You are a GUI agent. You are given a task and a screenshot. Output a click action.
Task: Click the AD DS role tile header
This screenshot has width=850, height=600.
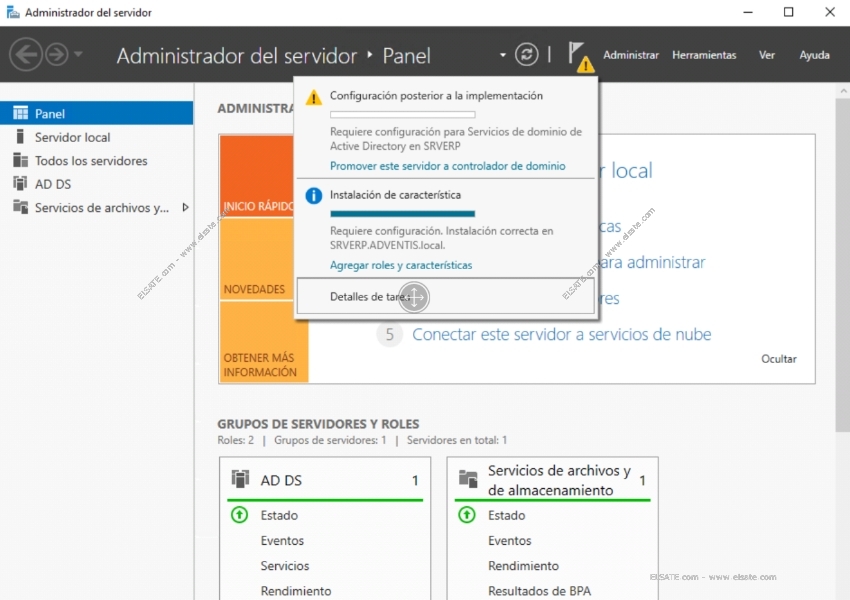click(x=325, y=480)
